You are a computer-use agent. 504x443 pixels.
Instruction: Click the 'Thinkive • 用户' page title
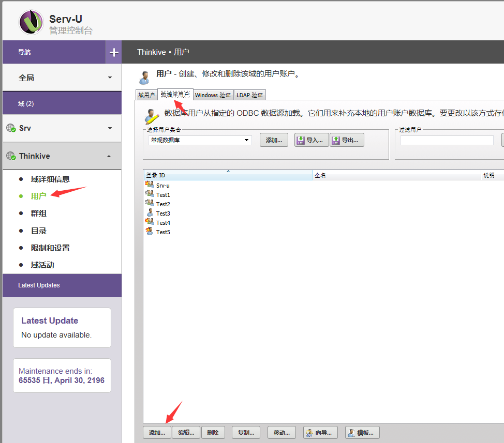coord(163,52)
